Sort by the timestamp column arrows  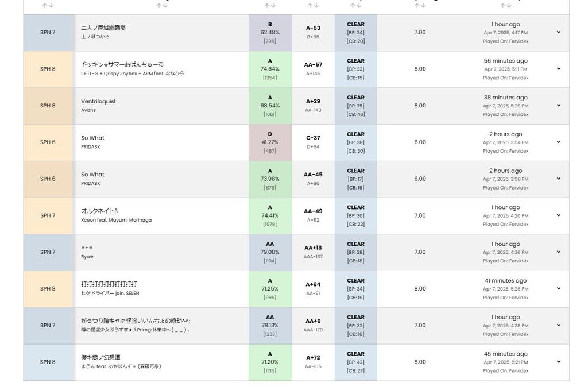505,5
